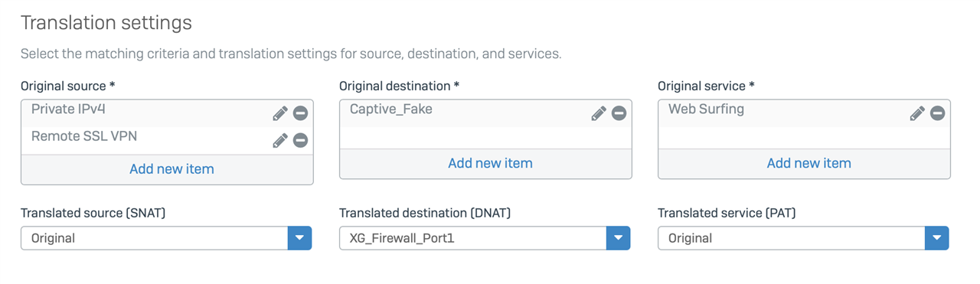Remove Web Surfing from original service
980x284 pixels.
[x=938, y=113]
